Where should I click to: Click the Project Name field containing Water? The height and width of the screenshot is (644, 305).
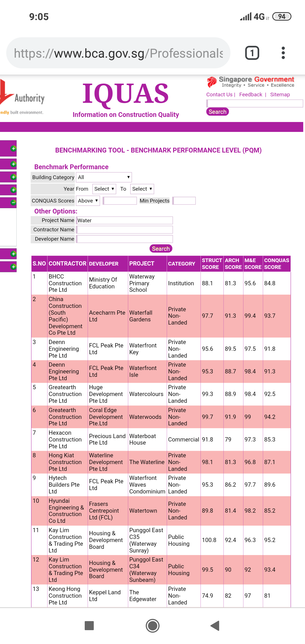125,221
